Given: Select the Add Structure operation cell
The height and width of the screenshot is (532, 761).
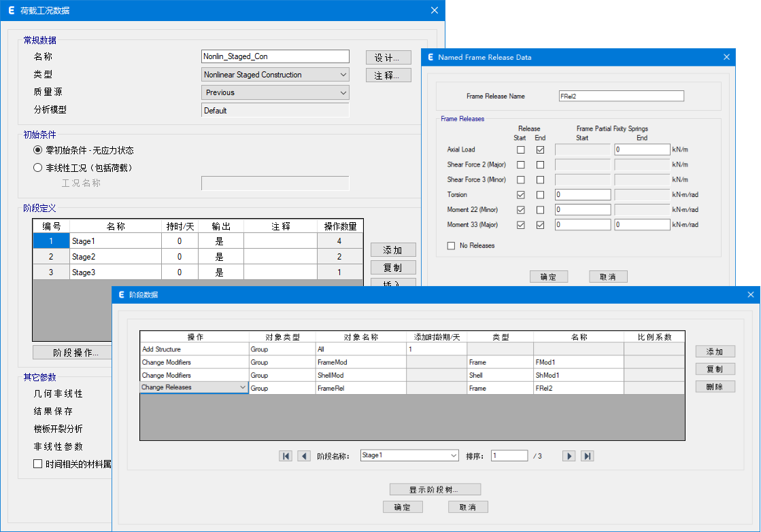Looking at the screenshot, I should [195, 349].
